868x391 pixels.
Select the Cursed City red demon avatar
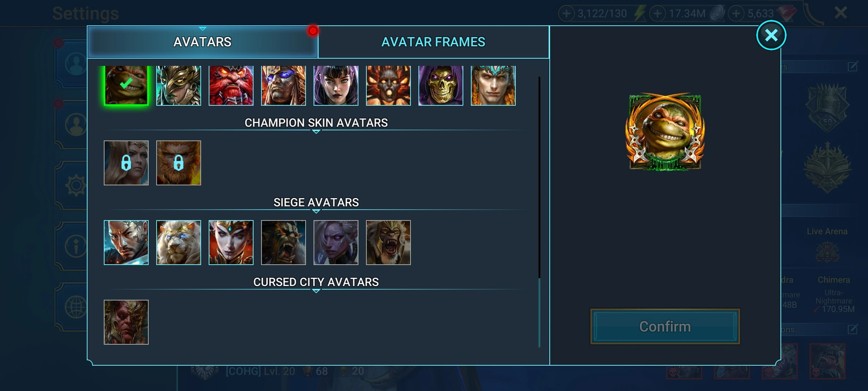(x=126, y=322)
